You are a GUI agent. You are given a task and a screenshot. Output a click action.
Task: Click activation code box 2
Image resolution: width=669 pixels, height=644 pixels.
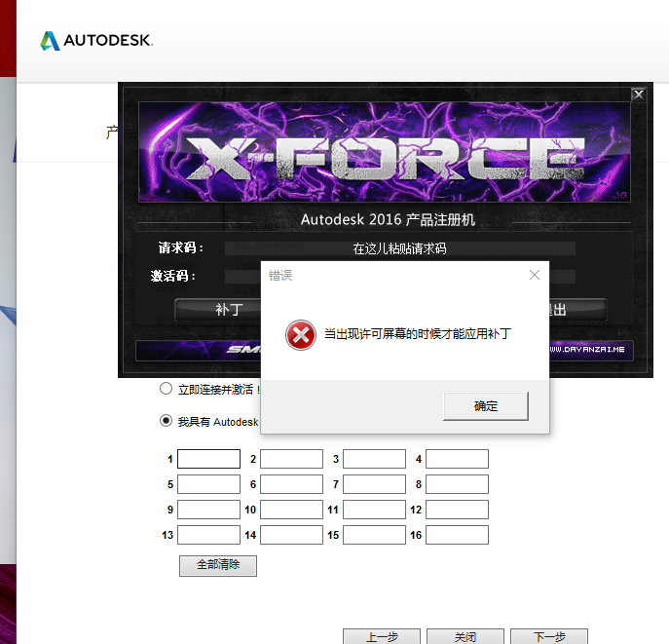[x=291, y=459]
